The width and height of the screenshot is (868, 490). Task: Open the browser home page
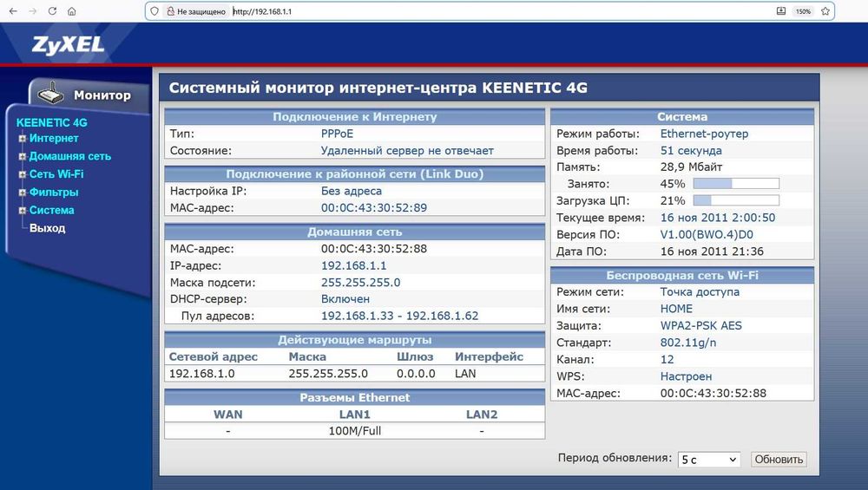[x=71, y=11]
